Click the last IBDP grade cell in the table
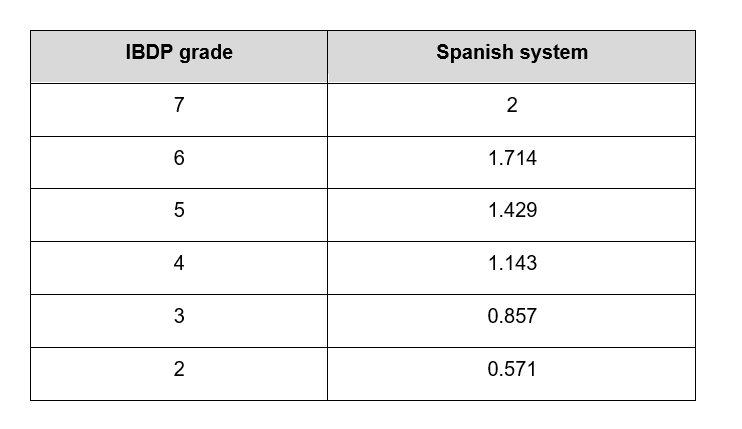742x429 pixels. point(179,370)
